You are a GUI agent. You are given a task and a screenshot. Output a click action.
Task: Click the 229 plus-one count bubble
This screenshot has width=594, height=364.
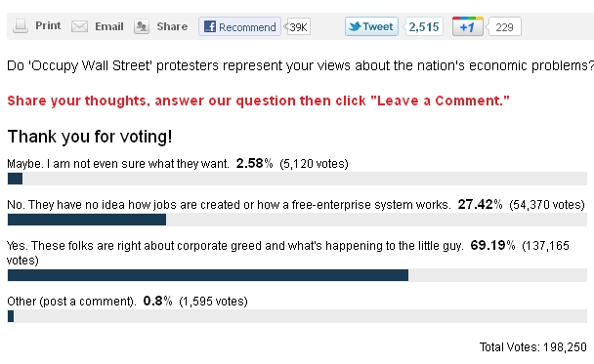504,27
